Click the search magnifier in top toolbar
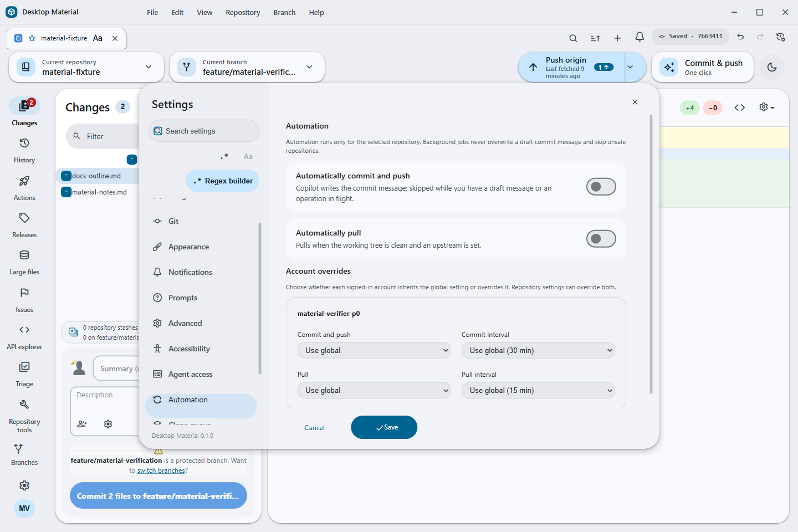Viewport: 798px width, 532px height. pyautogui.click(x=574, y=38)
